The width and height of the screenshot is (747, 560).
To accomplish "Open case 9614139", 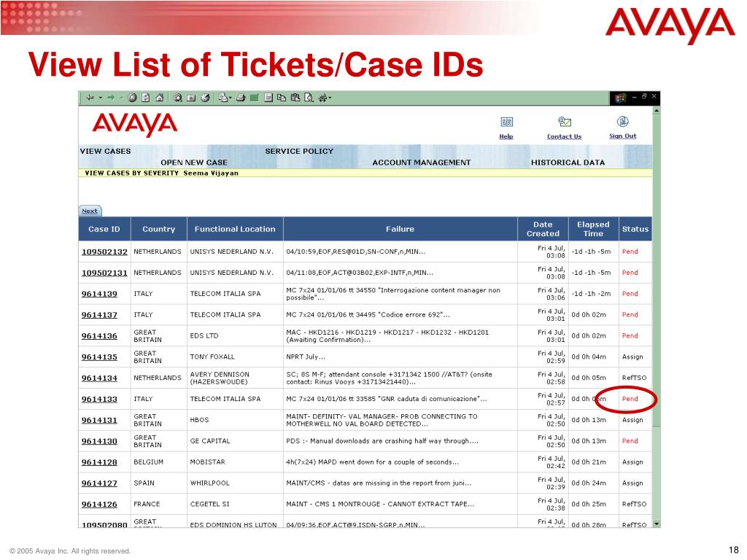I will tap(99, 294).
